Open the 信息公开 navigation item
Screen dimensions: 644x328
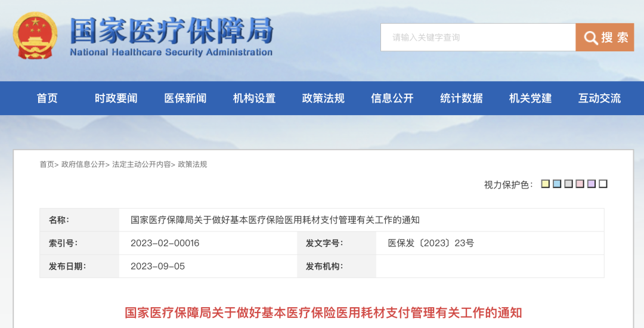pos(392,98)
